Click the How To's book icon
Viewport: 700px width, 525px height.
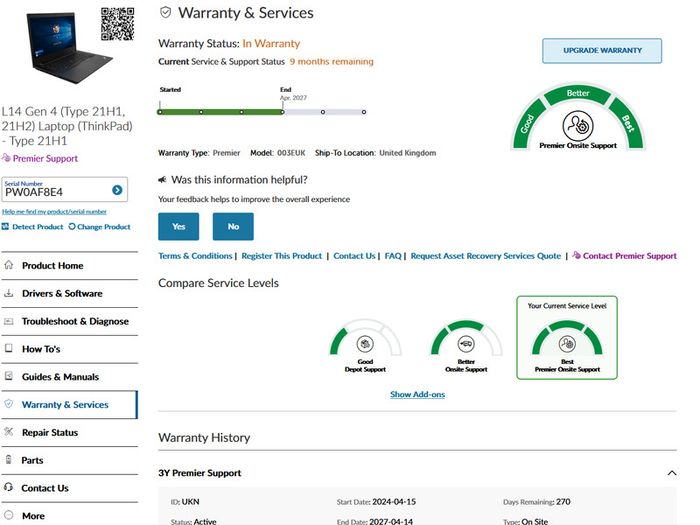(8, 348)
